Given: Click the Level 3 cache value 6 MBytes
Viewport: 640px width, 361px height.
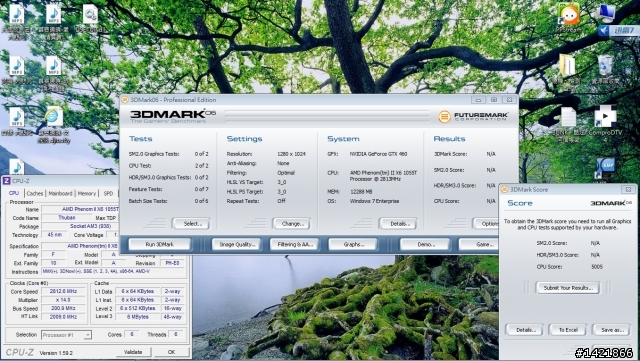Looking at the screenshot, I should (x=138, y=317).
